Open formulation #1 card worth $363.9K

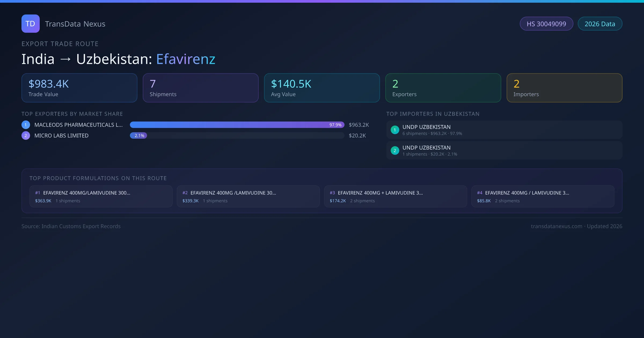pyautogui.click(x=101, y=196)
